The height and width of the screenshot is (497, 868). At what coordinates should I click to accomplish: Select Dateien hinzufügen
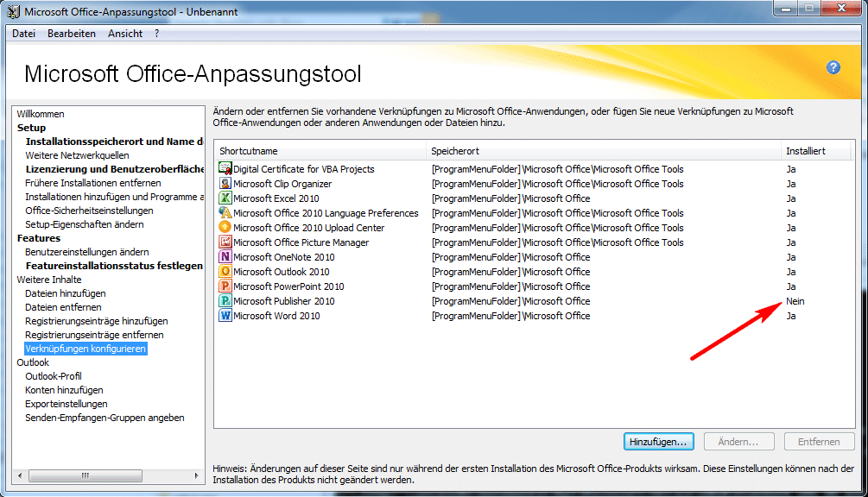(66, 293)
